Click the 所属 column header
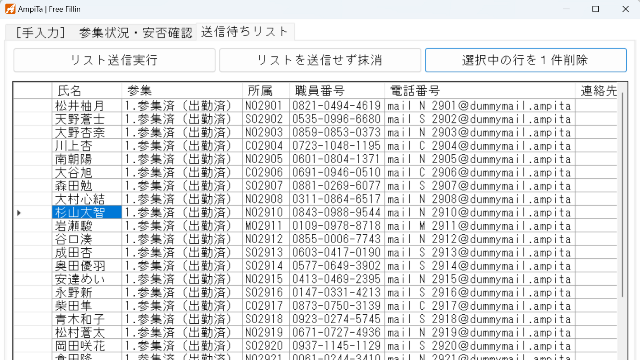 (x=266, y=90)
